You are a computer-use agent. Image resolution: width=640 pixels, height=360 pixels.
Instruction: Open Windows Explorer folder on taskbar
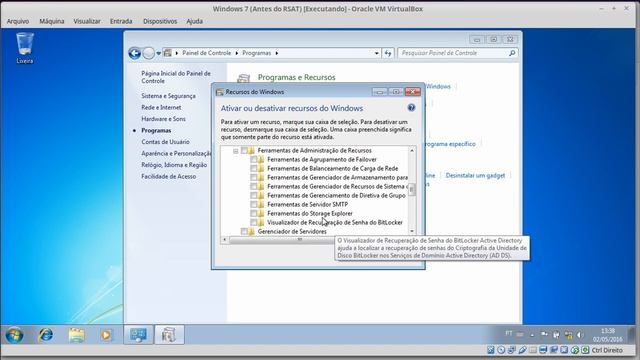pyautogui.click(x=76, y=335)
